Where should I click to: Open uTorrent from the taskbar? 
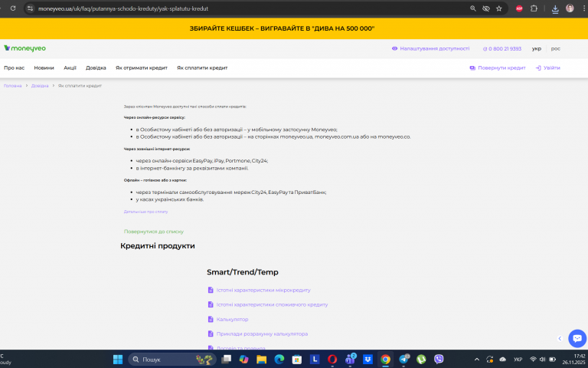pyautogui.click(x=421, y=360)
